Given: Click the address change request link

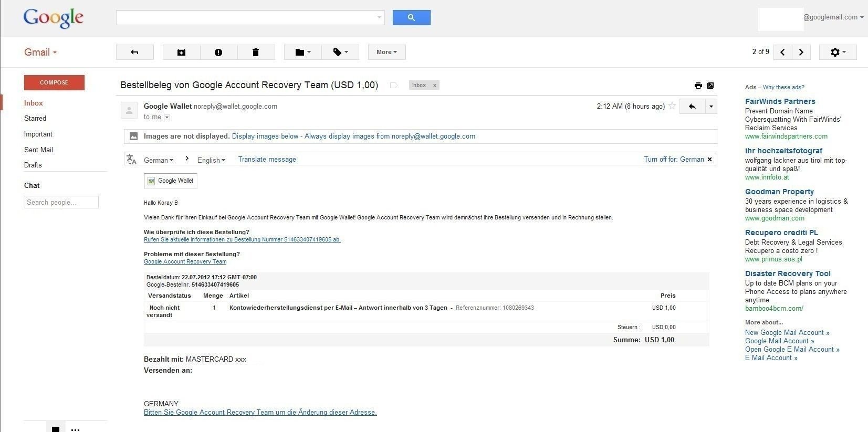Looking at the screenshot, I should pos(260,412).
